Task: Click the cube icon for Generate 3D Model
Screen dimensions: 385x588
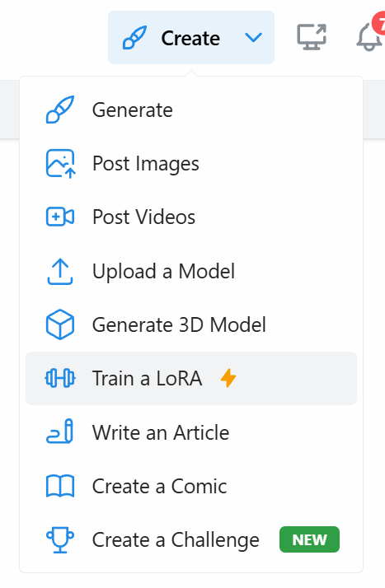Action: [x=60, y=324]
